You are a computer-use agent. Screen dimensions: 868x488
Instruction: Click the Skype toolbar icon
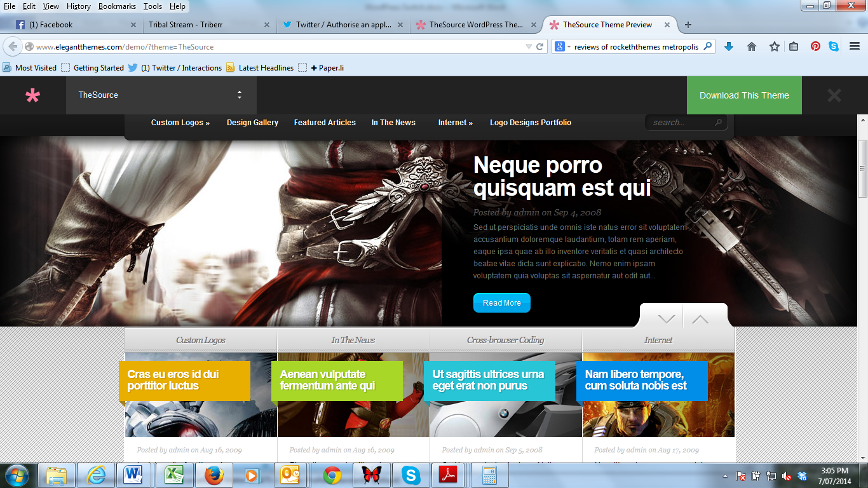[x=834, y=46]
